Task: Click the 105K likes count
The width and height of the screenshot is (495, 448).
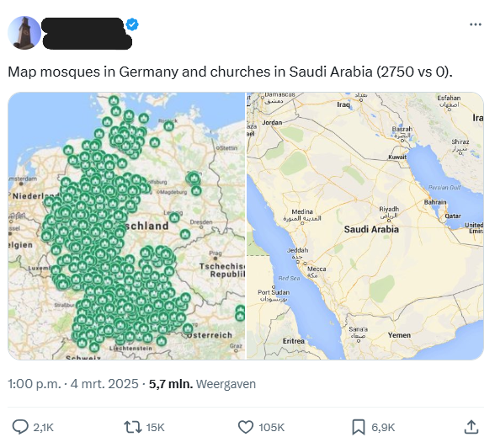Action: pyautogui.click(x=271, y=428)
